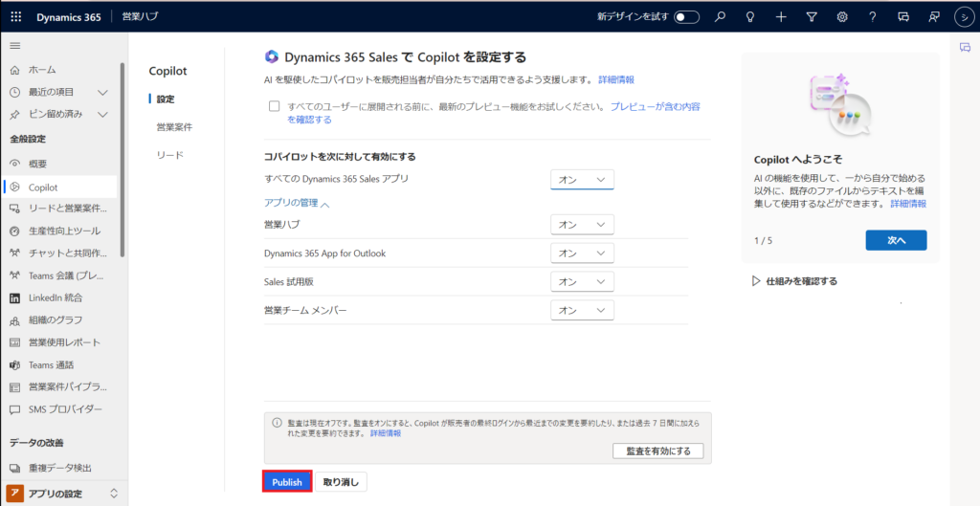Open the settings gear icon
The image size is (980, 506).
click(x=842, y=17)
